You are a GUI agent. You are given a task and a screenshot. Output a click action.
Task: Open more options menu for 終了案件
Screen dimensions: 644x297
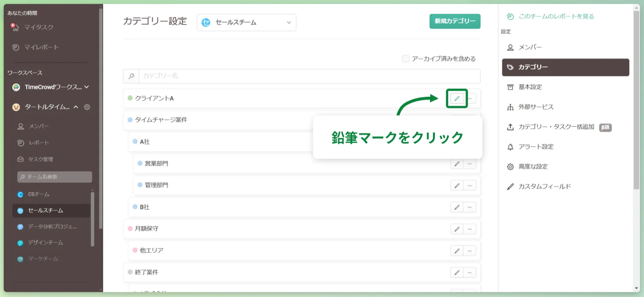(x=469, y=273)
